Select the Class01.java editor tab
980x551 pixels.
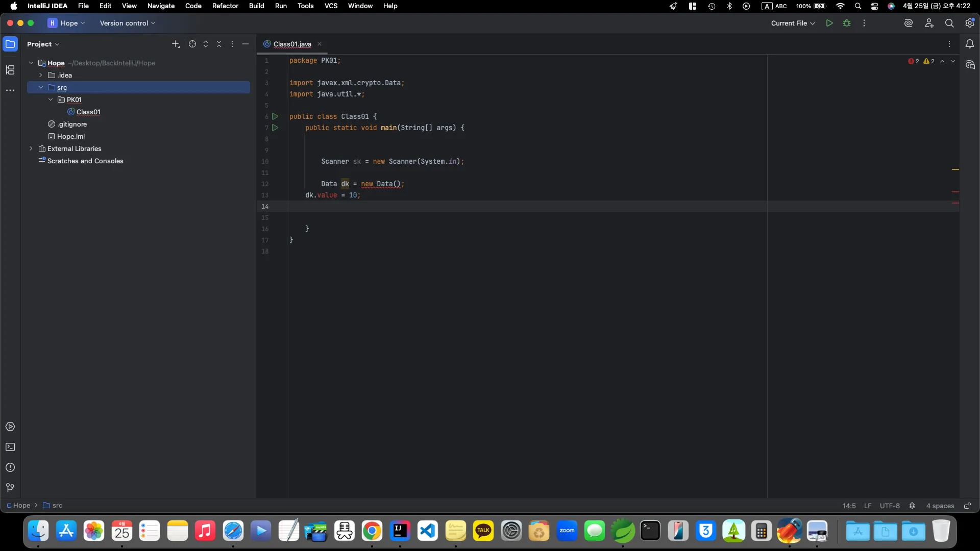[292, 44]
